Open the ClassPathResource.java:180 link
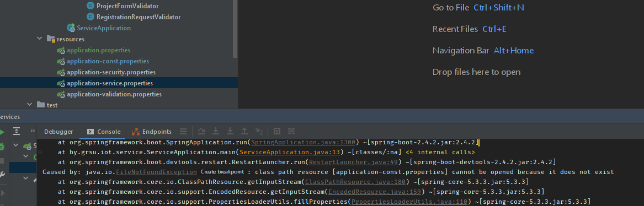This screenshot has width=644, height=206. pyautogui.click(x=355, y=181)
